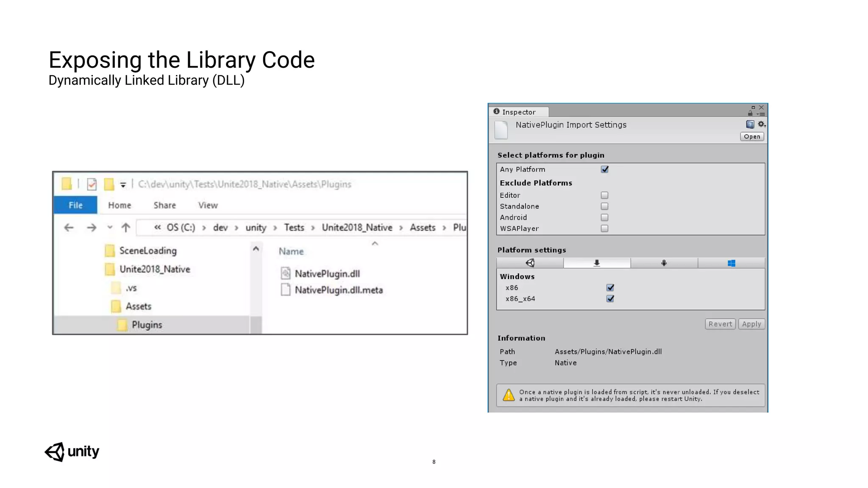Click the SceneLoading folder icon
This screenshot has height=488, width=868.
(110, 250)
